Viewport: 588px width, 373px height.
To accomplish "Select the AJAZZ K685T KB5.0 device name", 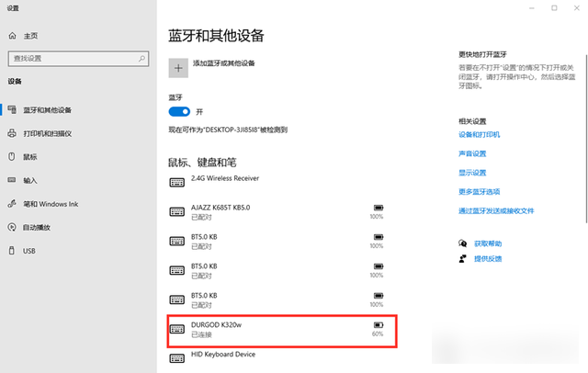I will 220,208.
